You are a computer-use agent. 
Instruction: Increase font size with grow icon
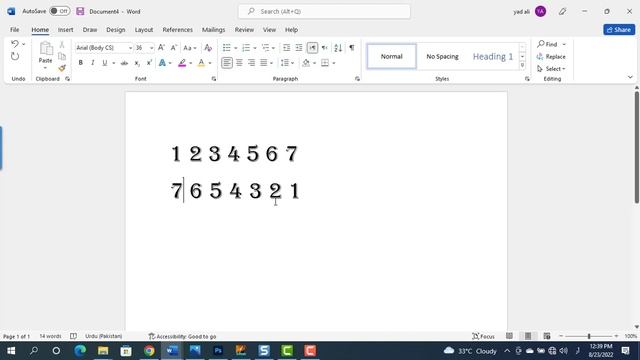[161, 48]
